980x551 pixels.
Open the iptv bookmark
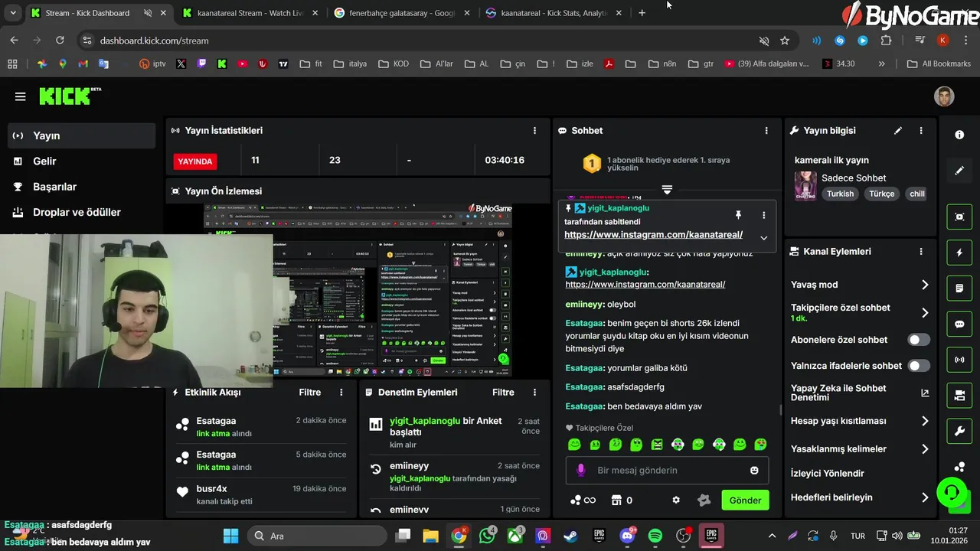(152, 64)
